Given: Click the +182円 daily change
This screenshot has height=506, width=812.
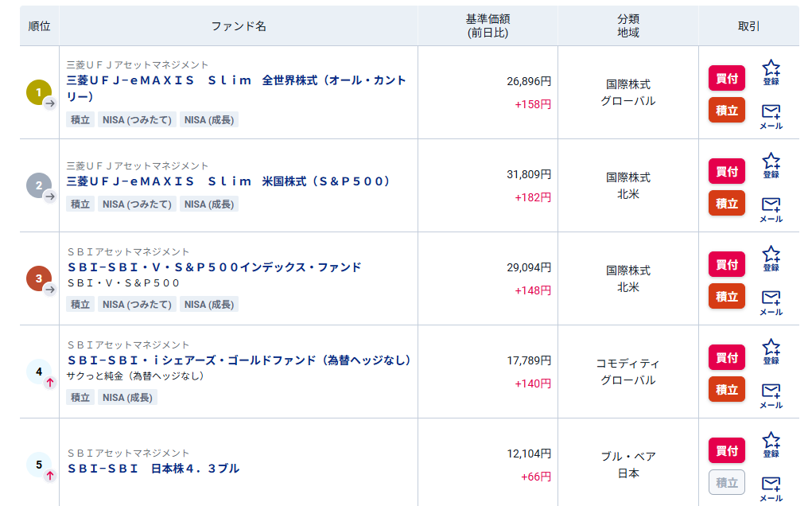Looking at the screenshot, I should (x=533, y=198).
